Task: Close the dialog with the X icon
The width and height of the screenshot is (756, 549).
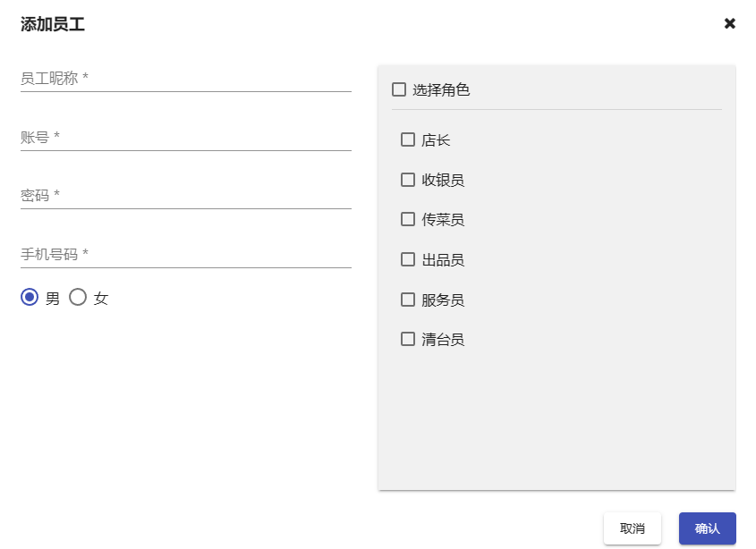Action: (x=730, y=23)
